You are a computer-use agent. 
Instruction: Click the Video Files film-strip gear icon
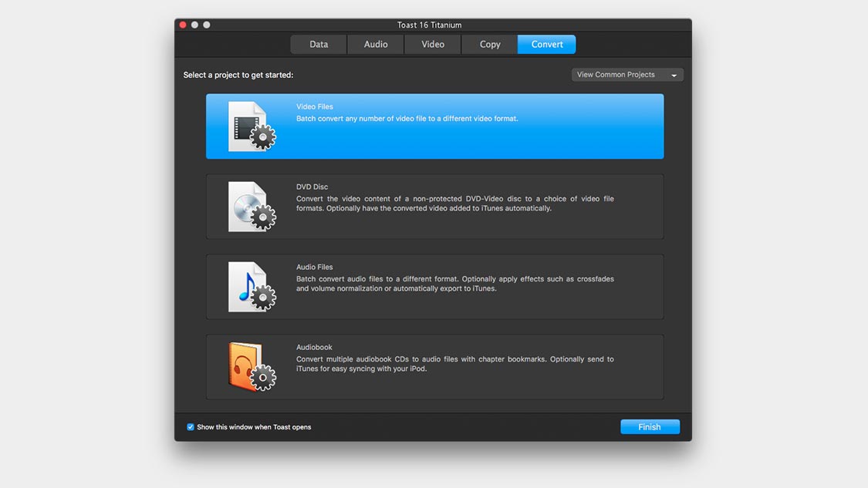(252, 126)
